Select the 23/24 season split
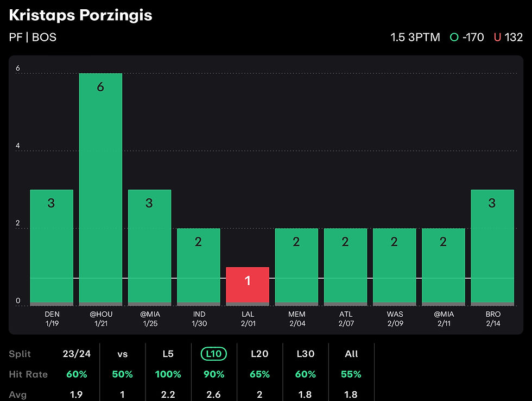Viewport: 532px width, 401px height. 77,354
